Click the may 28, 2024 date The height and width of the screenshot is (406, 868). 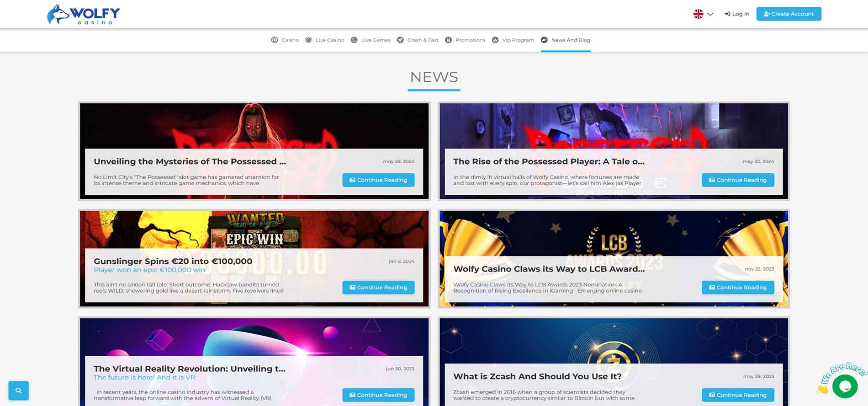[399, 161]
